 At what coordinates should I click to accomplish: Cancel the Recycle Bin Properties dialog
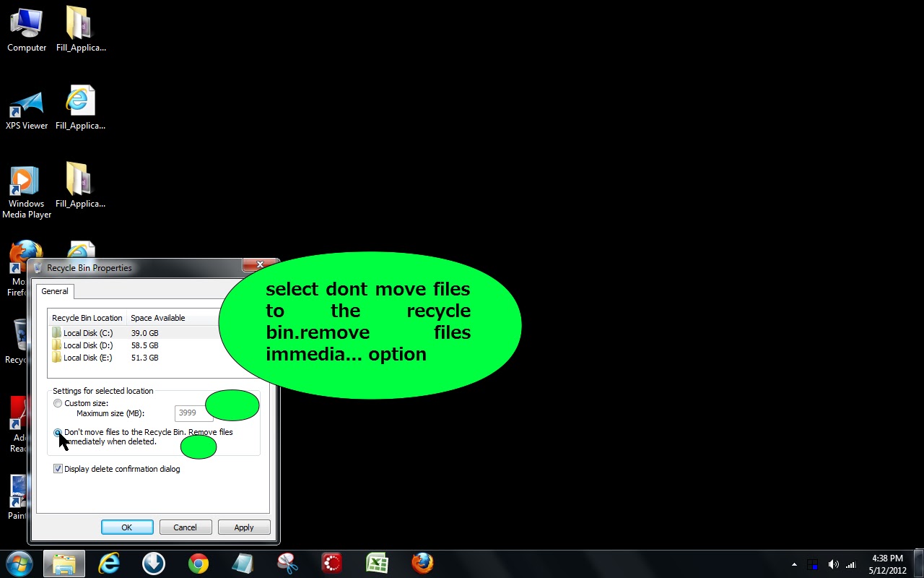pos(185,527)
